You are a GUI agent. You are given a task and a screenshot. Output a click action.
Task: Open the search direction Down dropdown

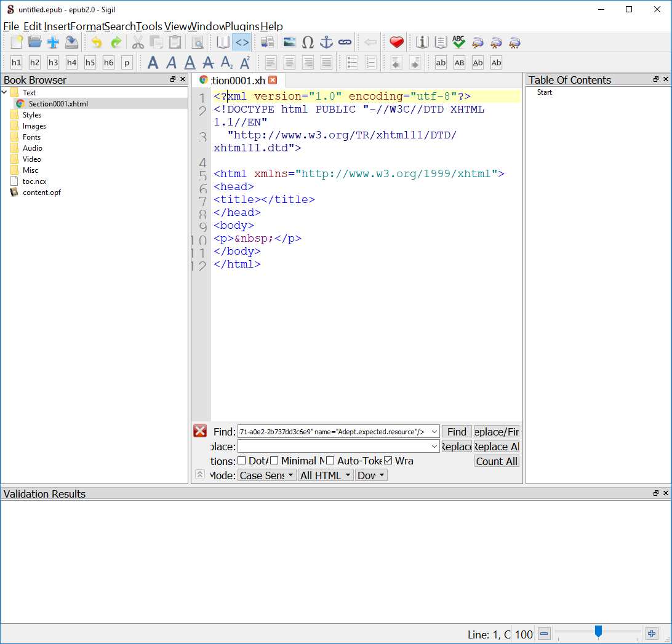tap(371, 475)
